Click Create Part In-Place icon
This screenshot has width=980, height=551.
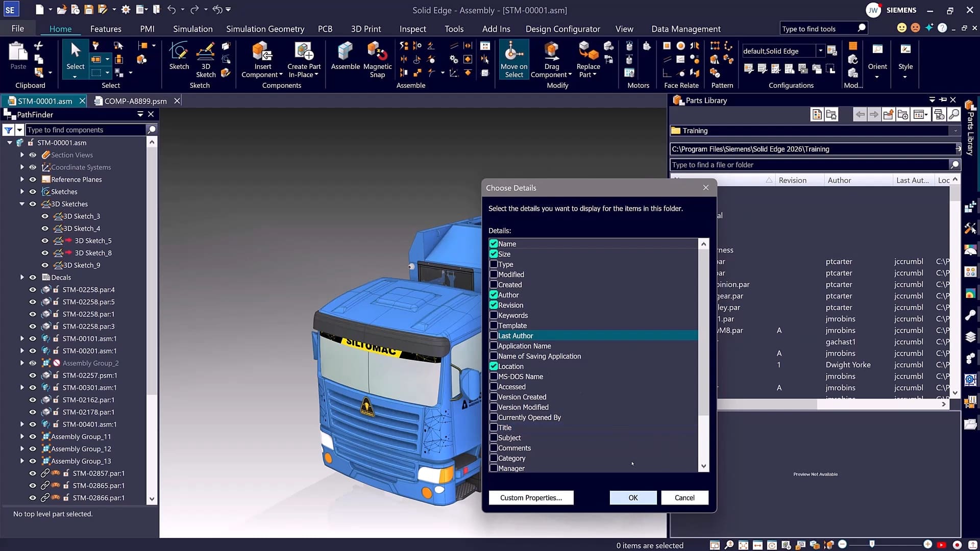point(304,52)
